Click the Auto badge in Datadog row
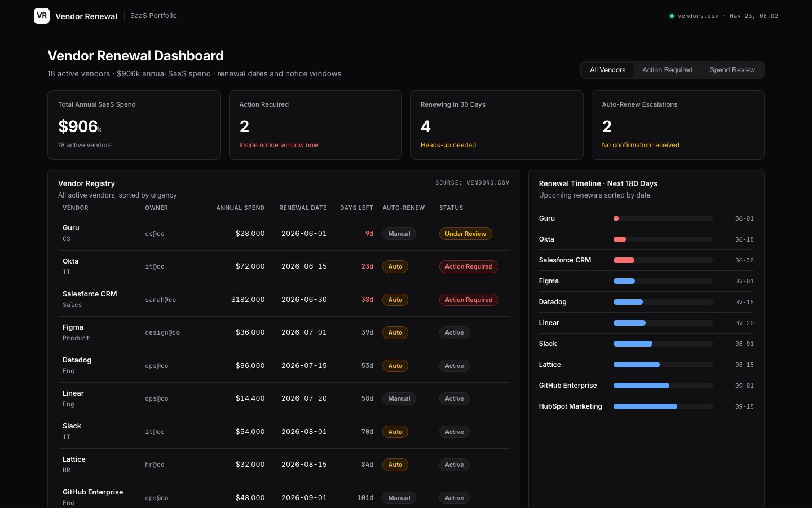Viewport: 812px width, 508px height. click(x=395, y=366)
